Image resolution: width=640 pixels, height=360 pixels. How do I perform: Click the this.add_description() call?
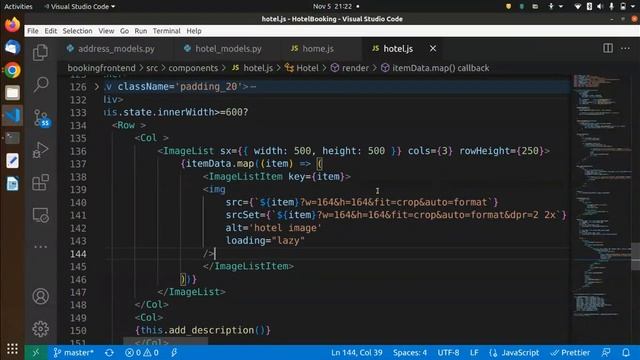point(203,330)
